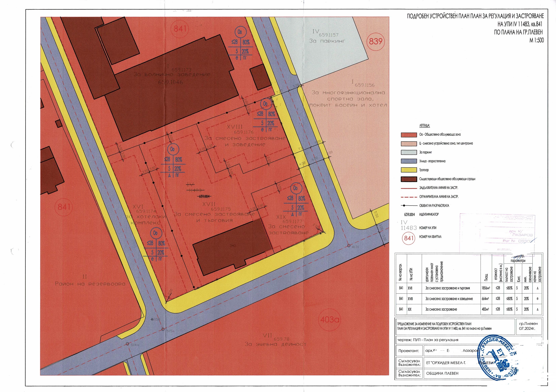
Task: Select the pink Ц central zone legend swatch
Action: tap(409, 143)
